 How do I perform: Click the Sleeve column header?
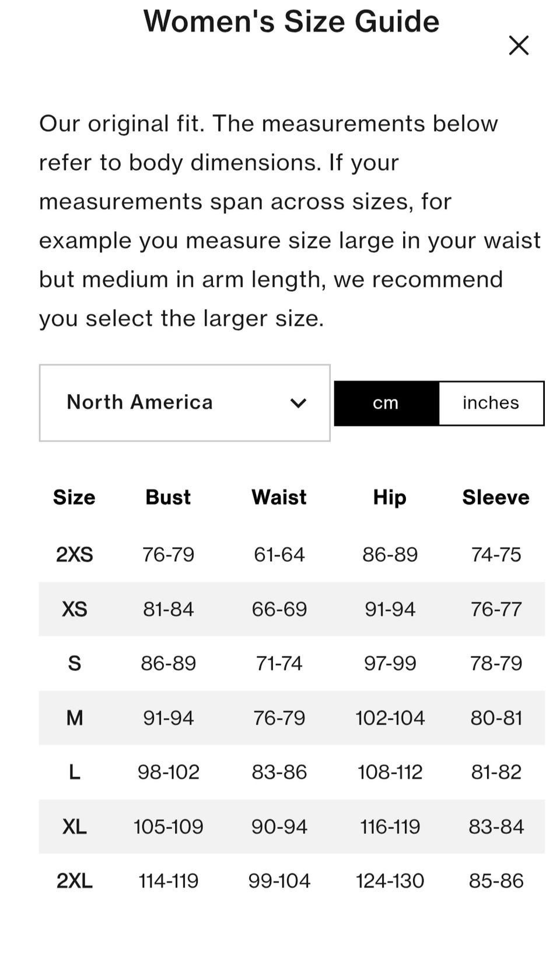click(x=496, y=497)
